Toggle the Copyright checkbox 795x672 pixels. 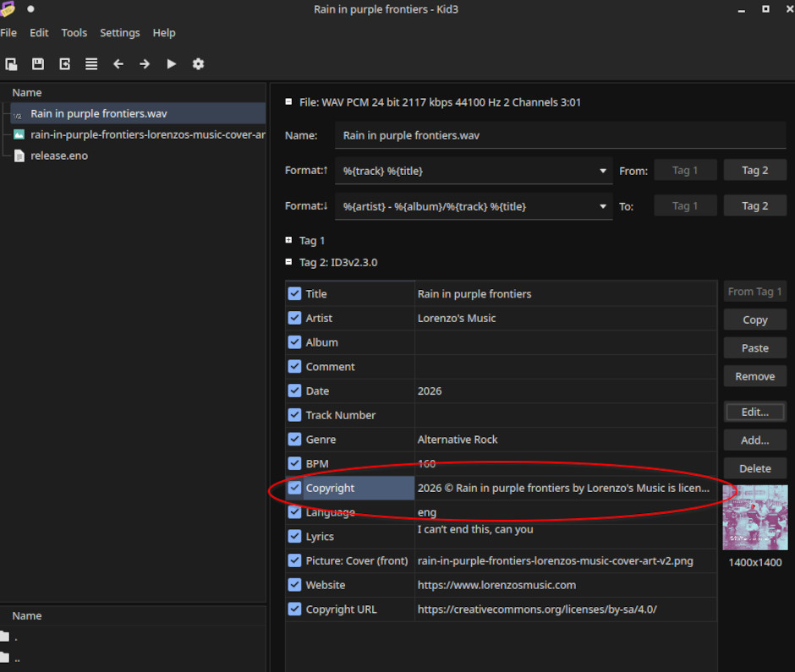pyautogui.click(x=294, y=488)
